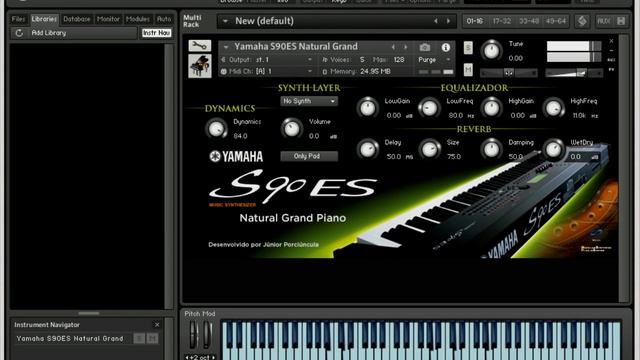Open the snapshot camera view

[x=424, y=47]
